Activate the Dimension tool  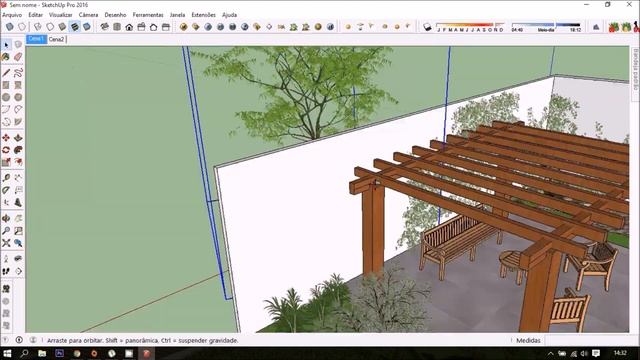pos(18,178)
